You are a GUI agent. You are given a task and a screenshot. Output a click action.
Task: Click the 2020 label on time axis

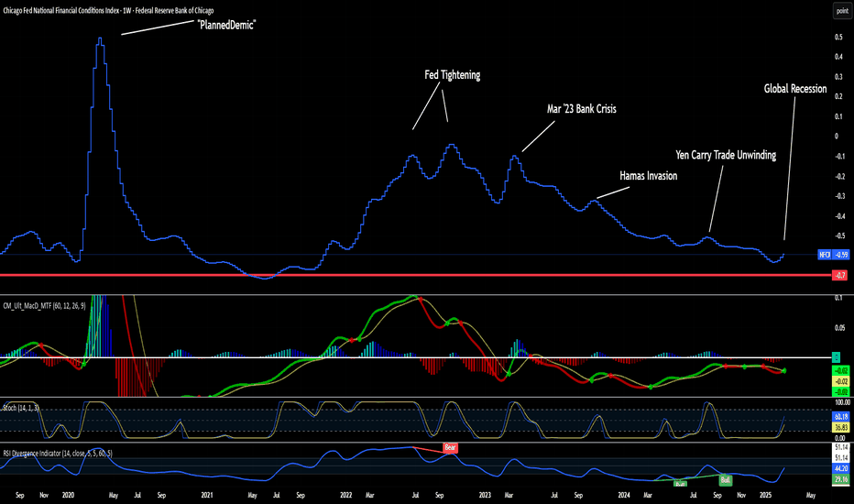[x=68, y=495]
